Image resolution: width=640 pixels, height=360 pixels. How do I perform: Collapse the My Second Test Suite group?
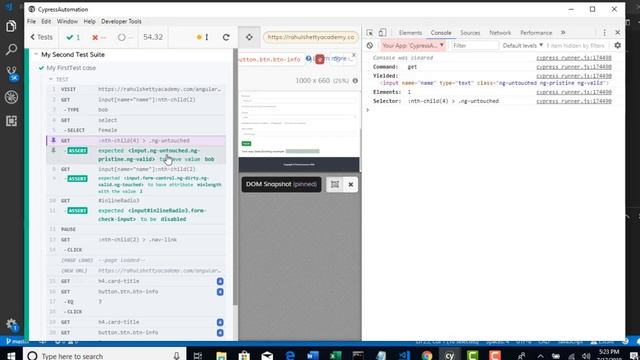(36, 54)
